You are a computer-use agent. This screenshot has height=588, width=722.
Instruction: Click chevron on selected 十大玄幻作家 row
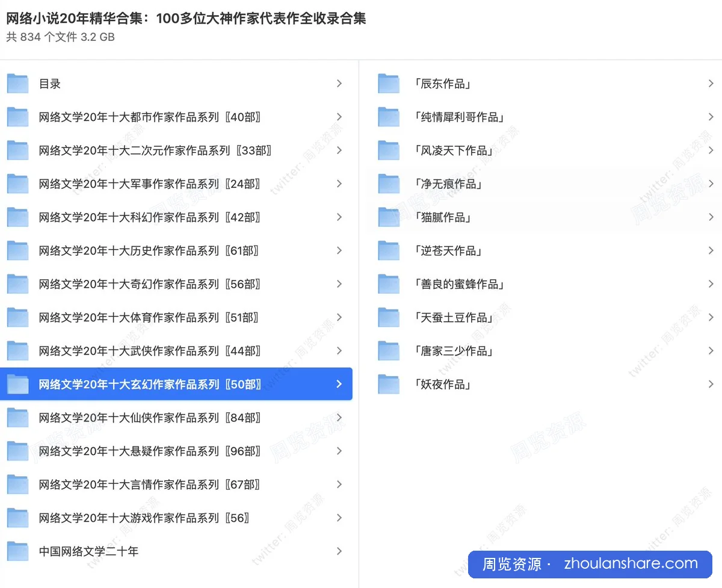click(x=339, y=384)
